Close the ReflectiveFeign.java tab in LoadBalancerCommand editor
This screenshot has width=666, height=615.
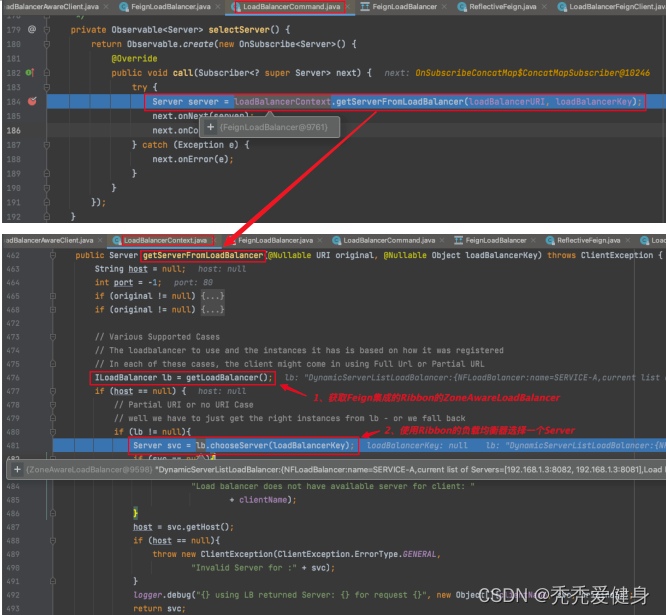tap(544, 7)
